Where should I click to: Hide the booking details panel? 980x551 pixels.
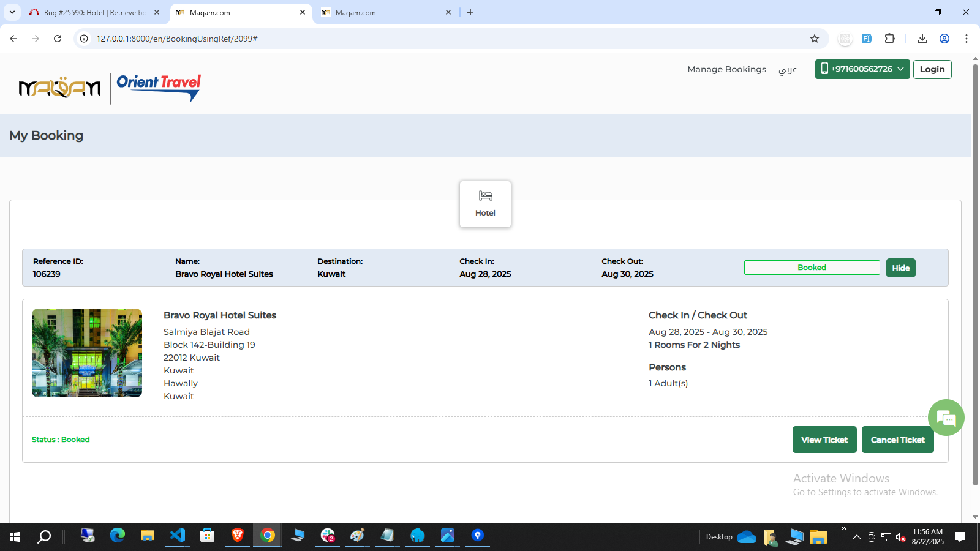900,268
